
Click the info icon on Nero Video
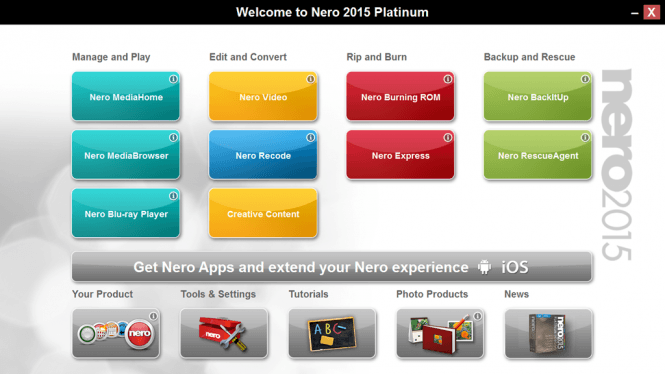pyautogui.click(x=310, y=79)
